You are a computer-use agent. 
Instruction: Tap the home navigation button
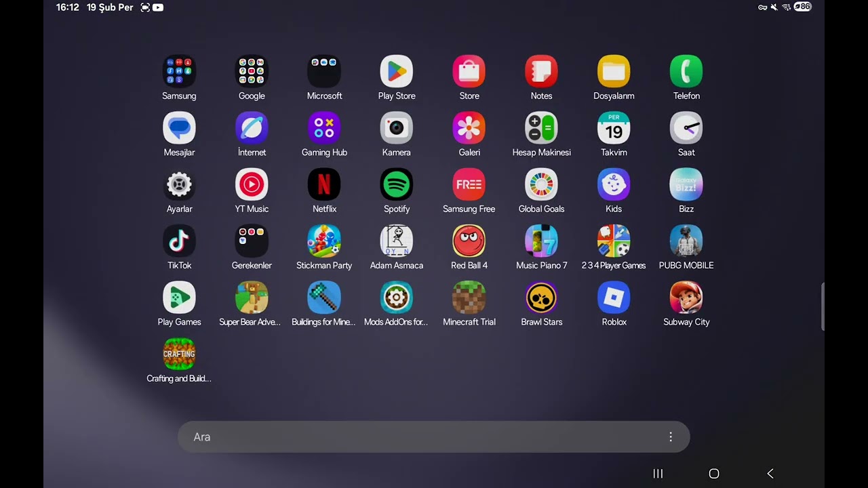tap(714, 474)
